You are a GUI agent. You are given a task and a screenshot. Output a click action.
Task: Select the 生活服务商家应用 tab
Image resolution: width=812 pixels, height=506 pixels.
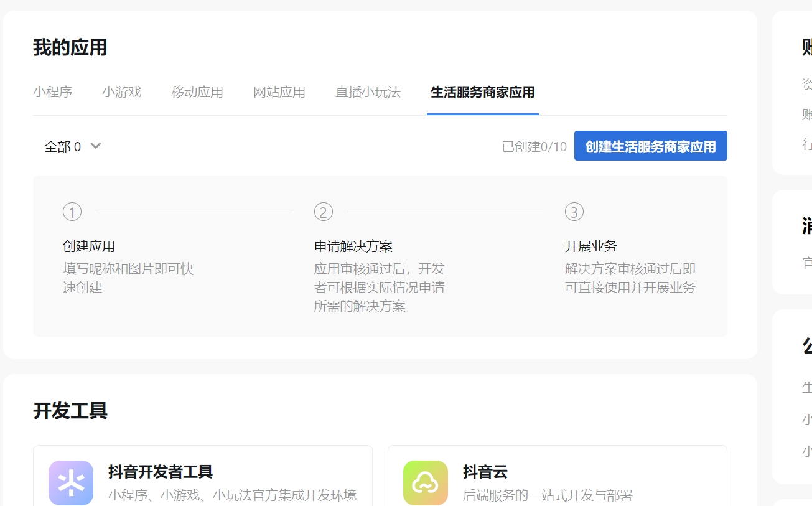point(482,92)
